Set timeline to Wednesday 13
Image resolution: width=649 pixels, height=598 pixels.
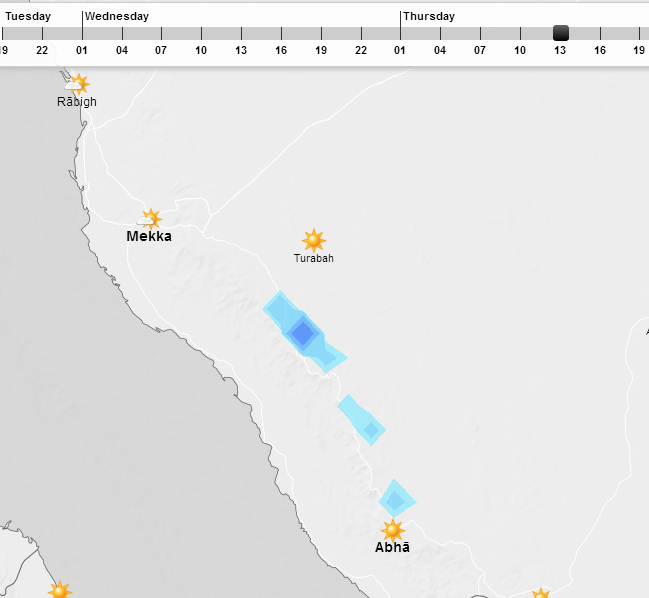241,50
